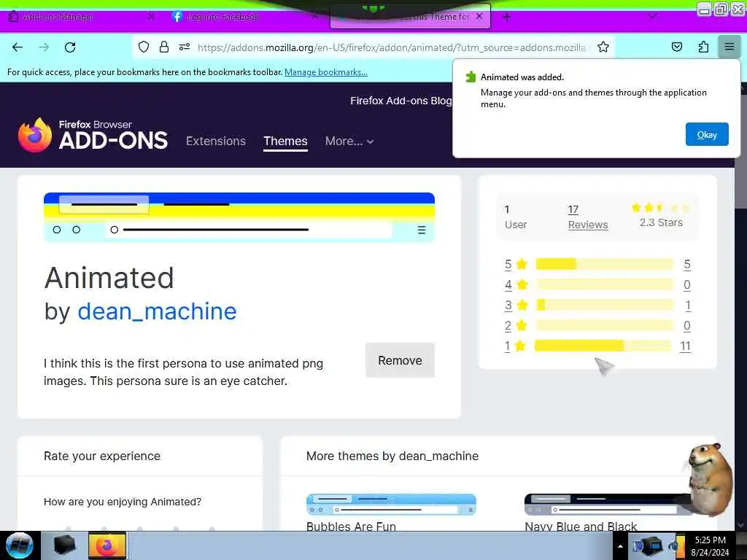747x560 pixels.
Task: Open the Windows Start button
Action: (20, 545)
